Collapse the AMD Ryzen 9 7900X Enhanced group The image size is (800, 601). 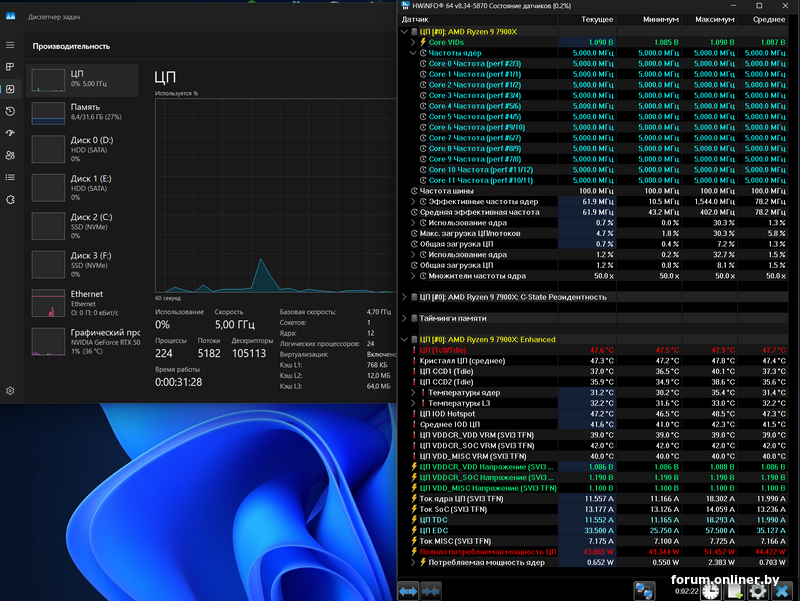[404, 339]
